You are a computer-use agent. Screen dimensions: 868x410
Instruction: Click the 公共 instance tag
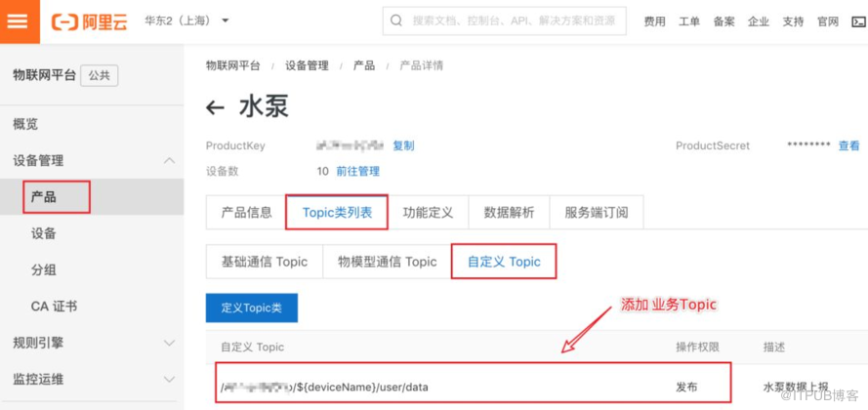coord(99,76)
